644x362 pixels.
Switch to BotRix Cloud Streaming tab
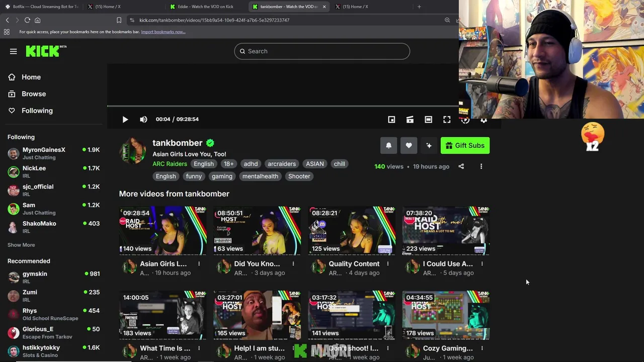tap(41, 7)
